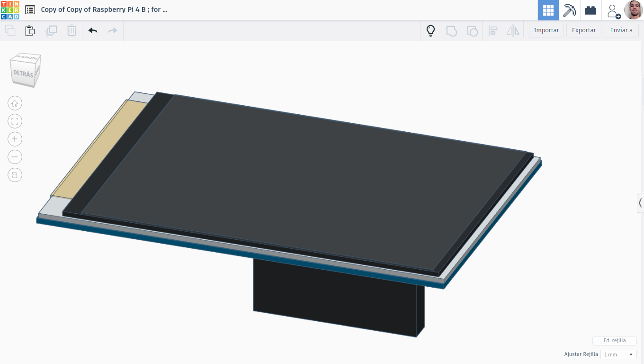Viewport: 644px width, 364px height.
Task: Click the Delete trash icon
Action: 72,31
